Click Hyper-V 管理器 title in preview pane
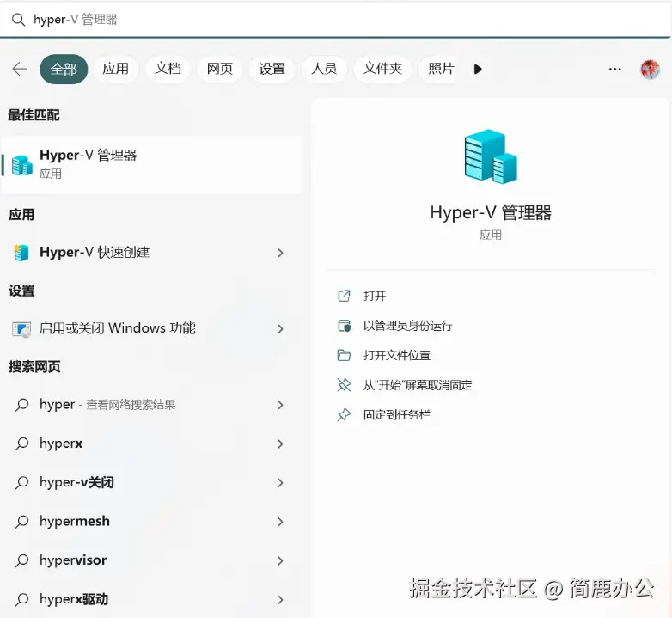This screenshot has height=618, width=672. (491, 213)
